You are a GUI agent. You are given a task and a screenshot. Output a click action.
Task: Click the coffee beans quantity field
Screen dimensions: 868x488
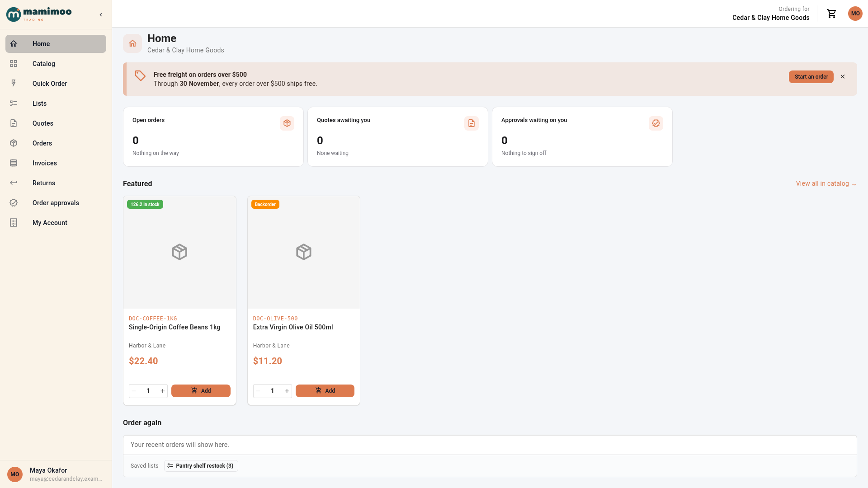coord(148,391)
